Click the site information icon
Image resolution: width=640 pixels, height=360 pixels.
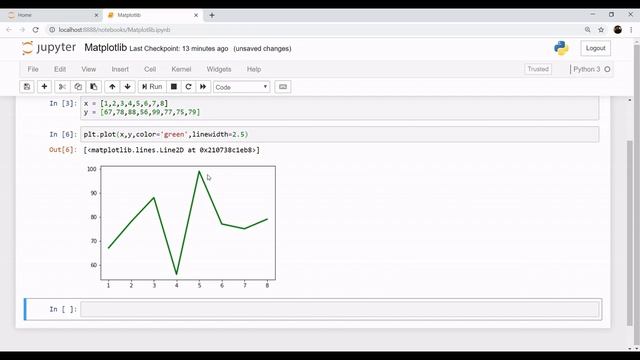pos(52,30)
